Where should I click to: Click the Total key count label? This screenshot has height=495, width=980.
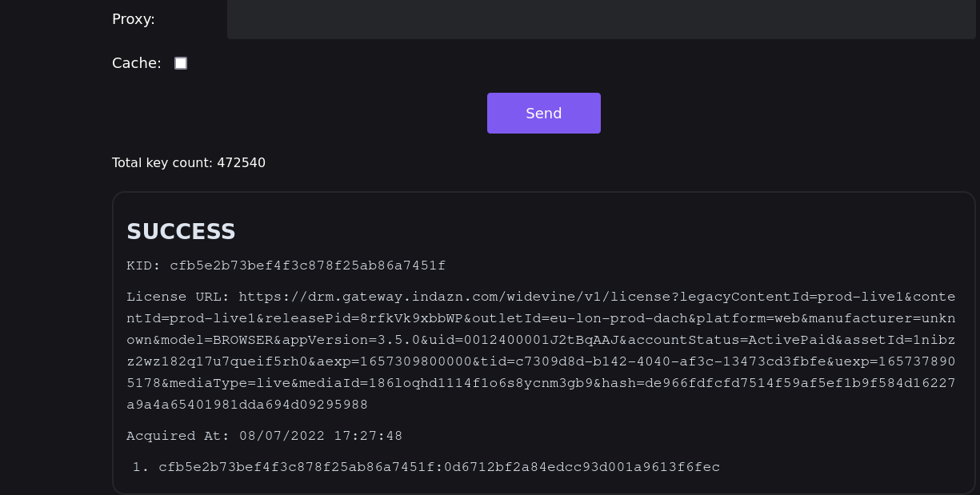[162, 163]
